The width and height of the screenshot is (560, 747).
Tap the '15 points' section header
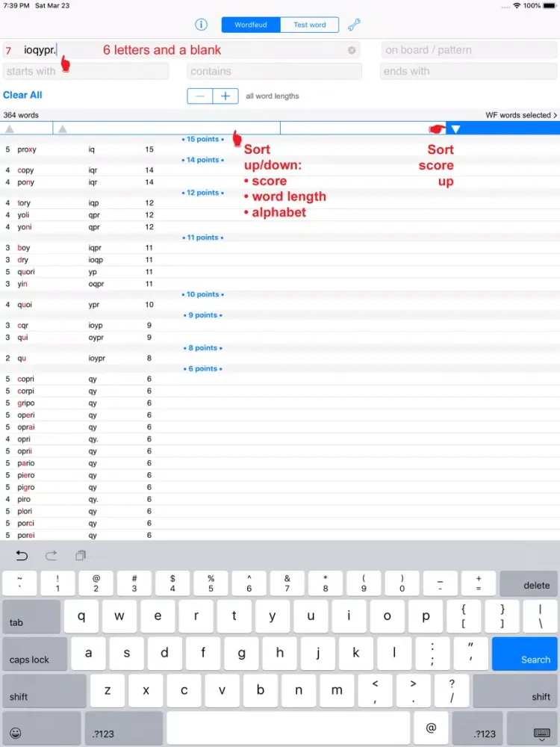(x=203, y=139)
